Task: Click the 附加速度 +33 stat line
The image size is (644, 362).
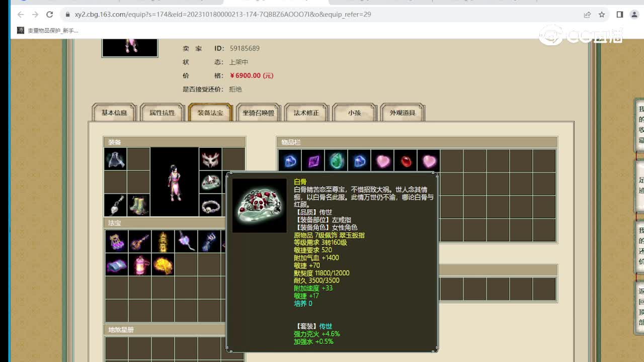Action: (x=313, y=288)
